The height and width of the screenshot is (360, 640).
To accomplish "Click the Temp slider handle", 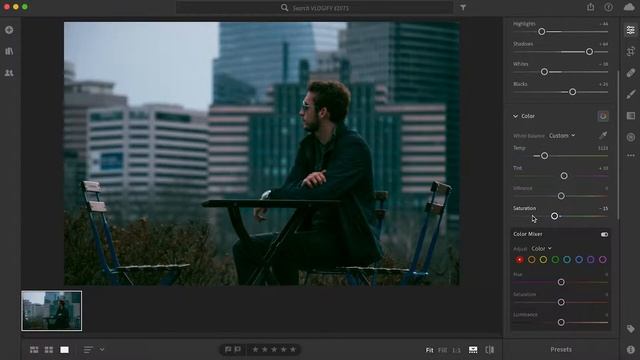I will pyautogui.click(x=544, y=156).
